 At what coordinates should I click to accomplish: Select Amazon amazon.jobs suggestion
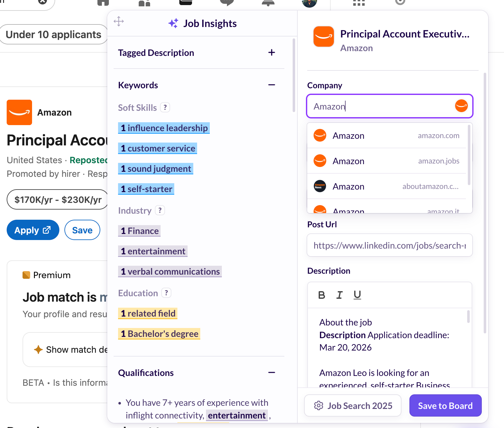click(x=387, y=161)
